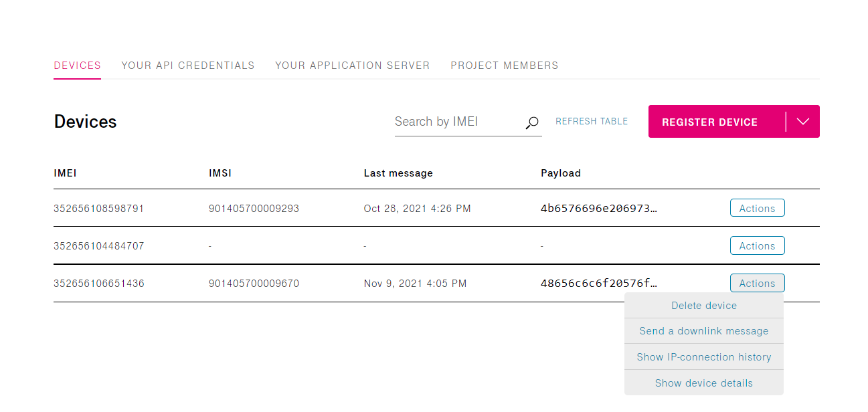Open Actions for device 352656108598791
Screen dimensions: 868x412
click(x=757, y=208)
